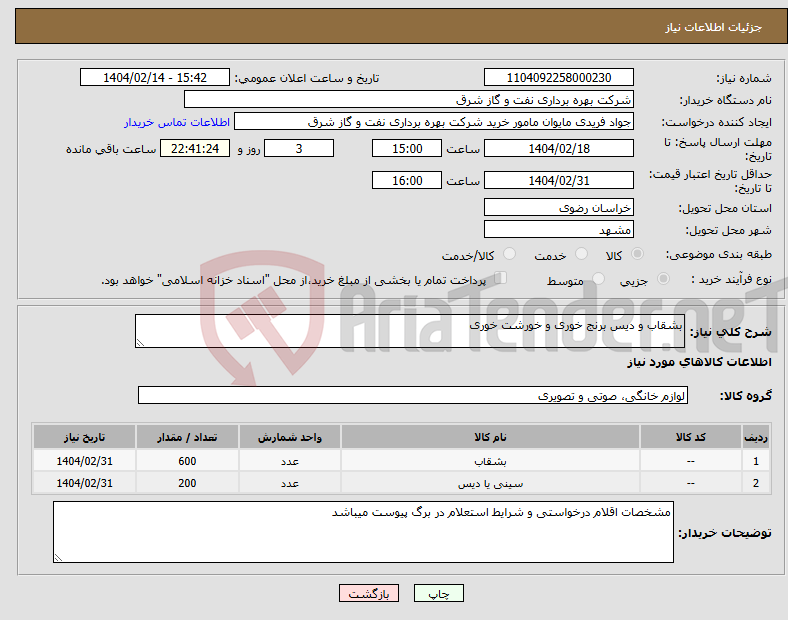The height and width of the screenshot is (620, 788).
Task: Click the province field خراسان رضوی
Action: [x=559, y=207]
